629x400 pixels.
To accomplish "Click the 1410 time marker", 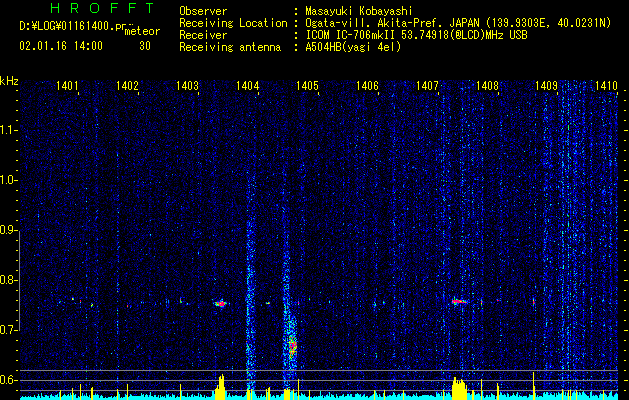I will coord(606,85).
